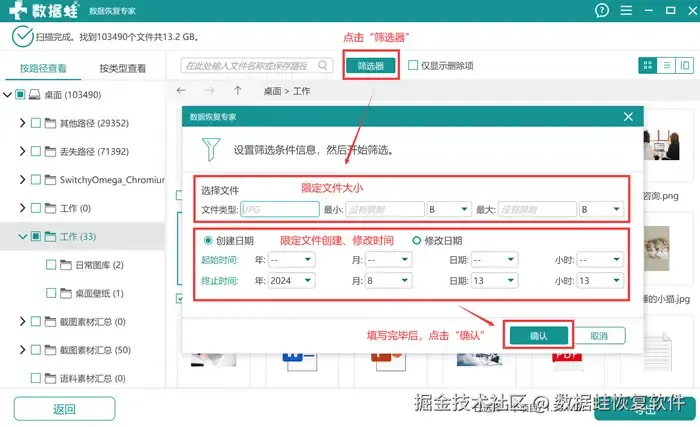Open the end hour 13 dropdown
Screen dimensions: 700x427
pos(600,280)
